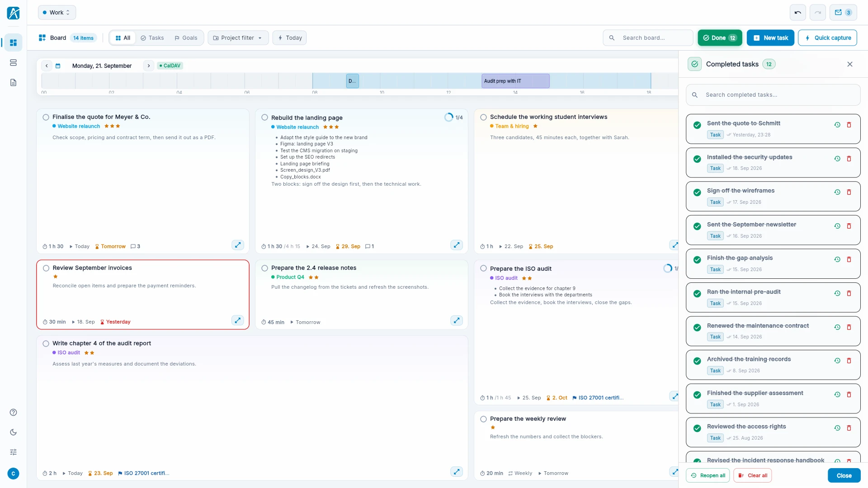Check off Prepare the weekly review
Image resolution: width=868 pixels, height=488 pixels.
[x=484, y=419]
